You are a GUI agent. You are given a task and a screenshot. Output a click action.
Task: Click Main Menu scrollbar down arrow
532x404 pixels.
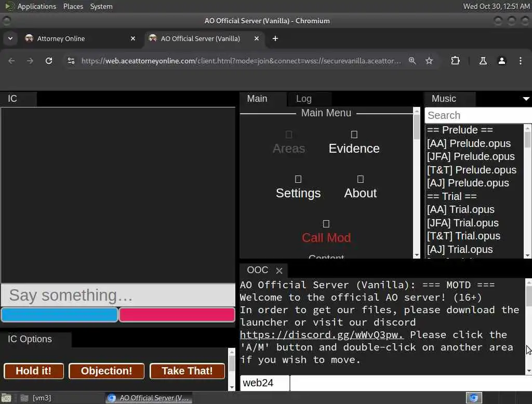click(417, 255)
